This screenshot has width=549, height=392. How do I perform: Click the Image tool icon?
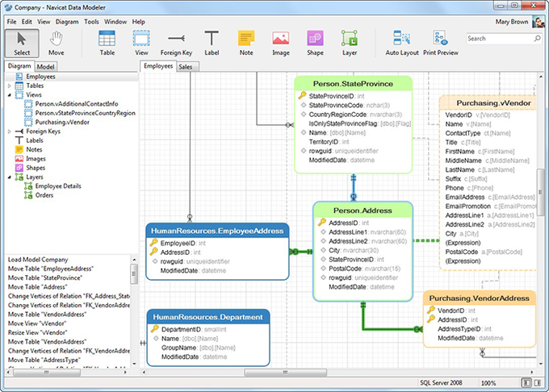(280, 43)
